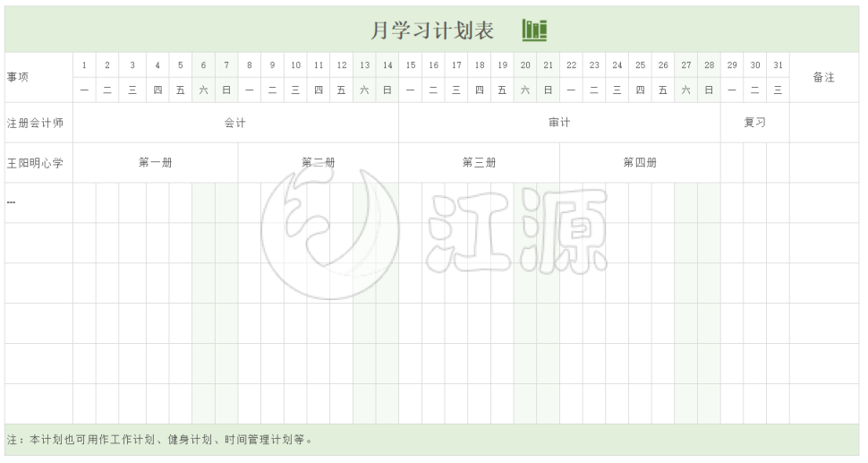The height and width of the screenshot is (463, 868).
Task: Click the 第三册 cell
Action: click(479, 163)
